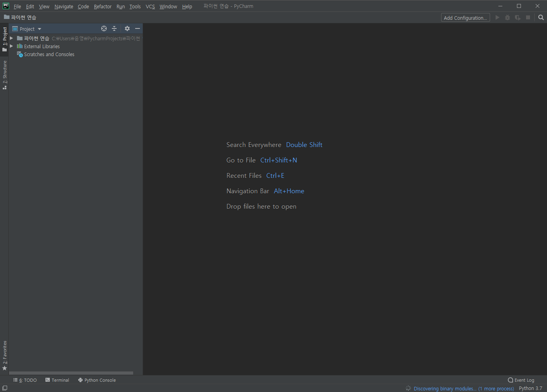Open the Code menu
The image size is (547, 392).
[x=83, y=6]
